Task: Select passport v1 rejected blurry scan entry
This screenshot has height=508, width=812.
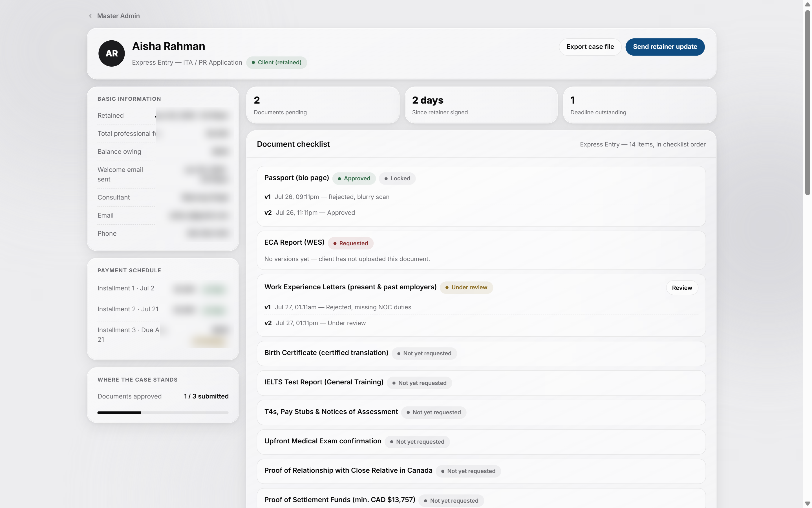Action: [x=481, y=197]
